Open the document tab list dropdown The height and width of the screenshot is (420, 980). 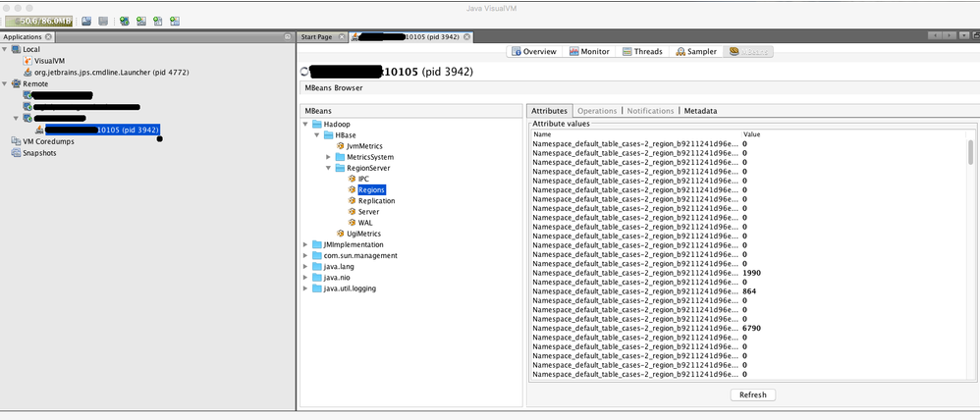[963, 35]
